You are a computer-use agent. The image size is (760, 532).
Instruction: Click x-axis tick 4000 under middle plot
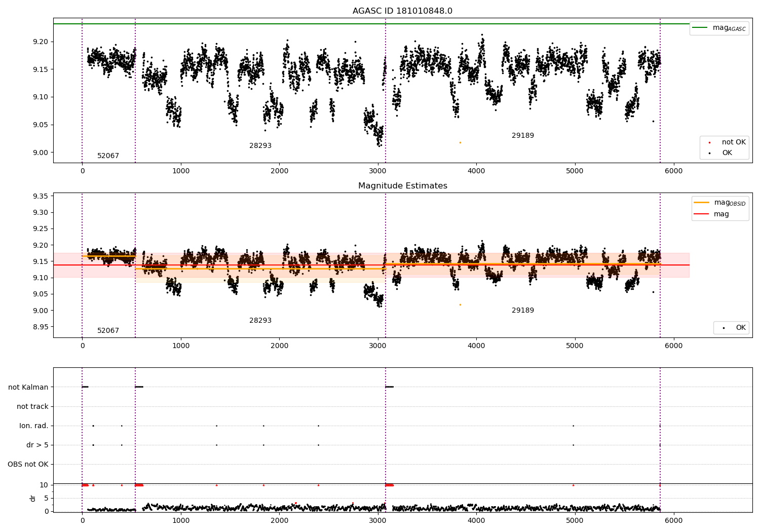tap(476, 346)
